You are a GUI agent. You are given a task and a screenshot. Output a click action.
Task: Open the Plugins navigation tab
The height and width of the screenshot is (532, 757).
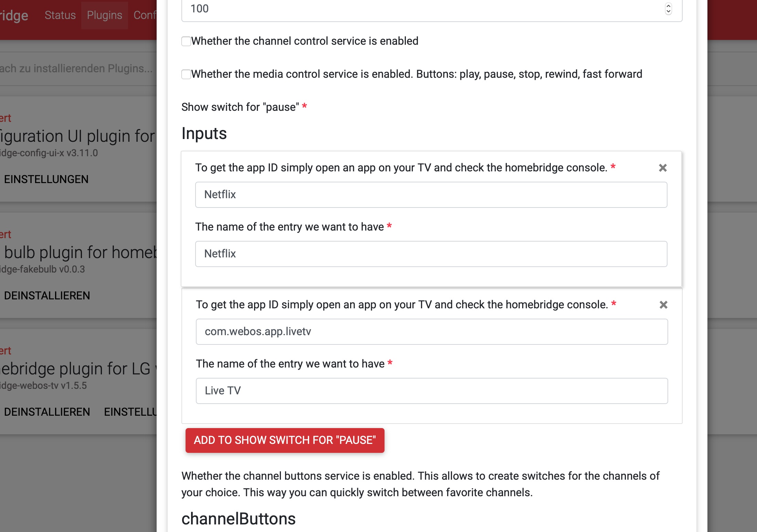click(104, 15)
